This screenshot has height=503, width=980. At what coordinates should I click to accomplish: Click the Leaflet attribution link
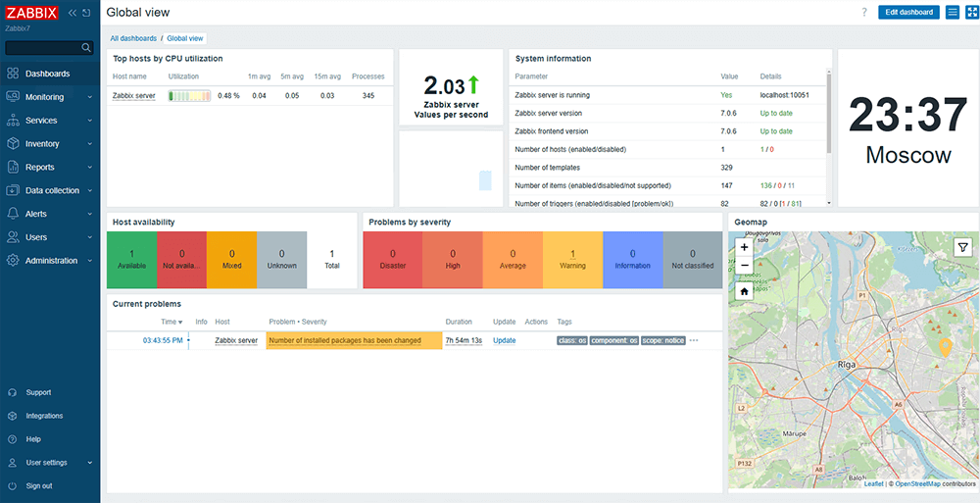click(874, 483)
